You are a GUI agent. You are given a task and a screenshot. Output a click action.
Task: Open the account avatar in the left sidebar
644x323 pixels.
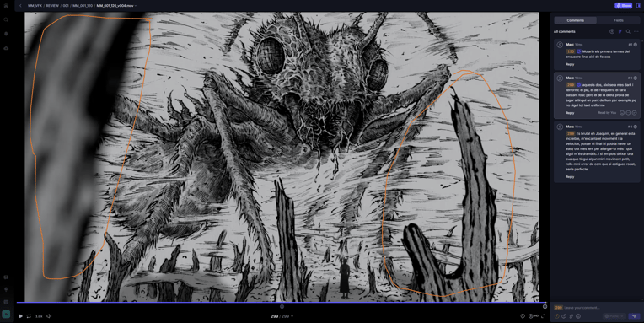coord(6,314)
